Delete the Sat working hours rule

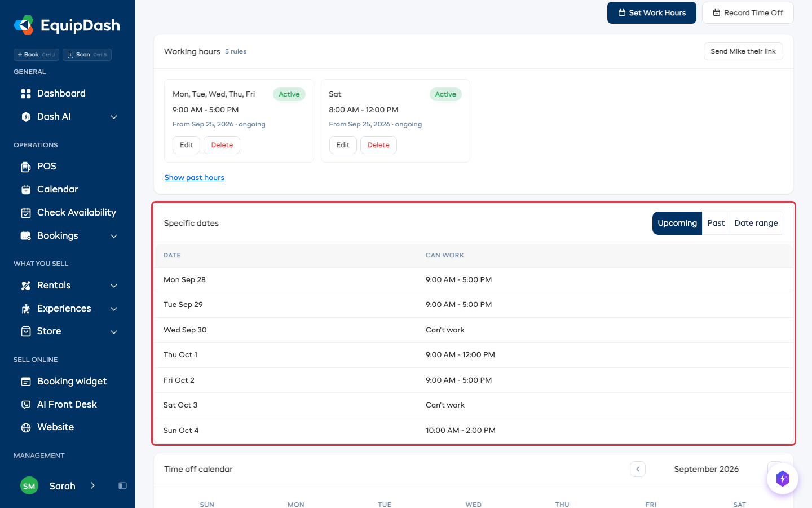378,145
